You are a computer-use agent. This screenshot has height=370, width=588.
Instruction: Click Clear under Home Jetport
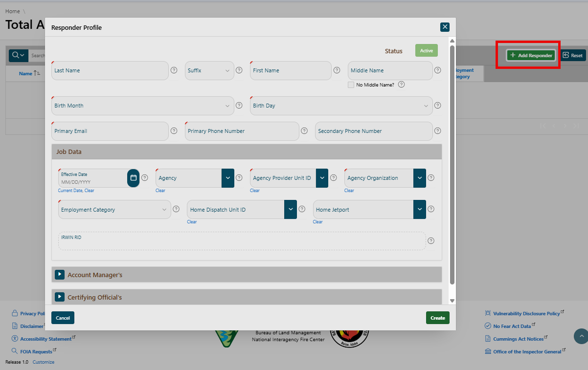[x=318, y=222]
